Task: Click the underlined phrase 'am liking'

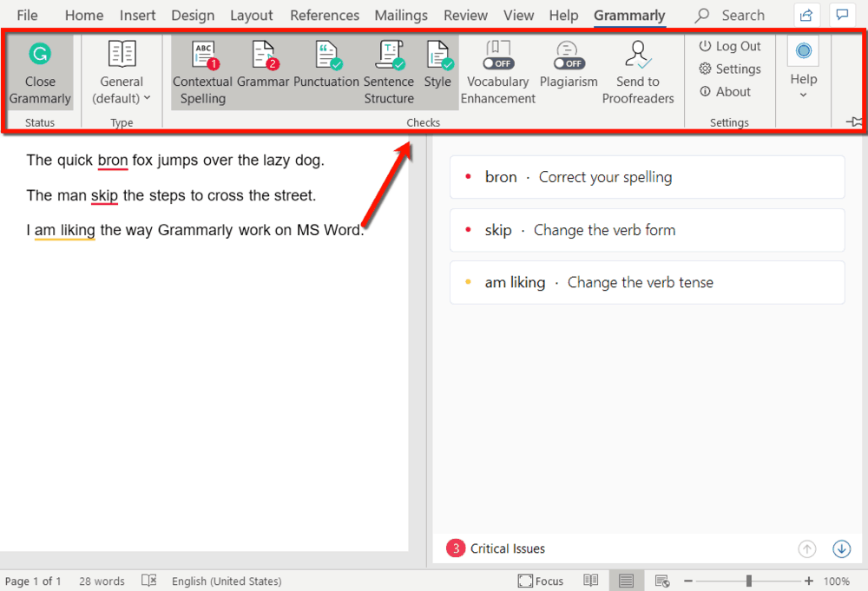Action: point(65,230)
